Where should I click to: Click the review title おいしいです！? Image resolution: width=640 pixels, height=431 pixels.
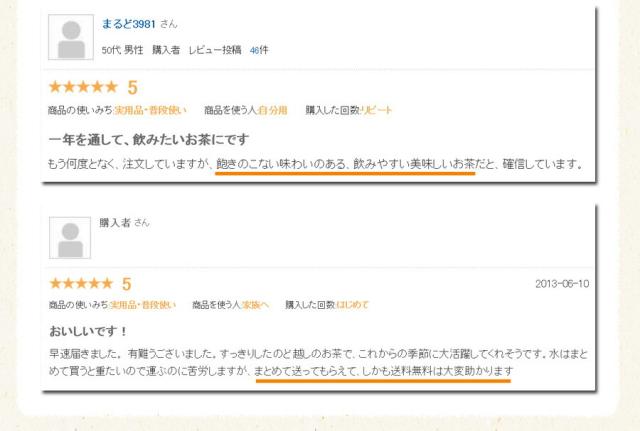point(89,331)
